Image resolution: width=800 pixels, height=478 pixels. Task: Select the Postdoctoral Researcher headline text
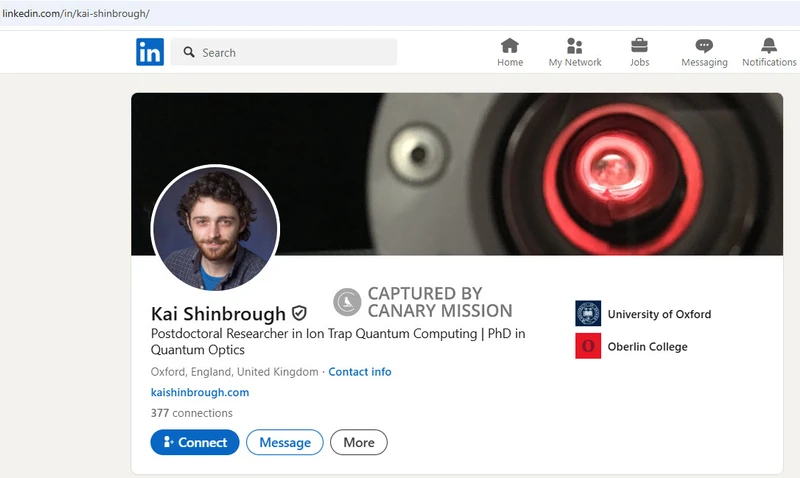point(338,341)
